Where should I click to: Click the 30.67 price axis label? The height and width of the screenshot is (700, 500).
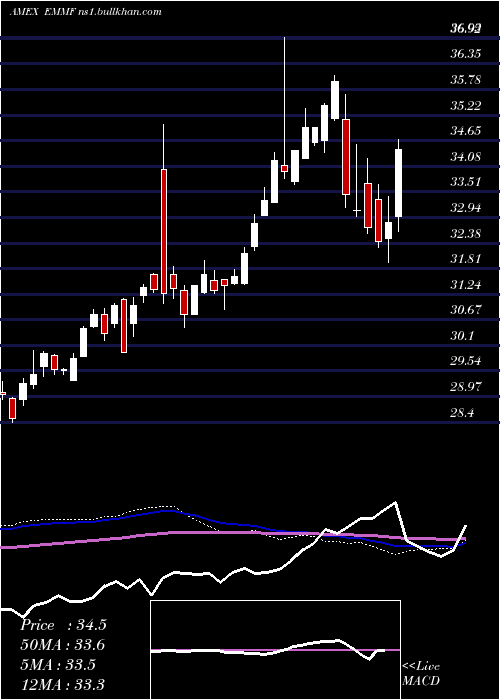click(x=466, y=309)
